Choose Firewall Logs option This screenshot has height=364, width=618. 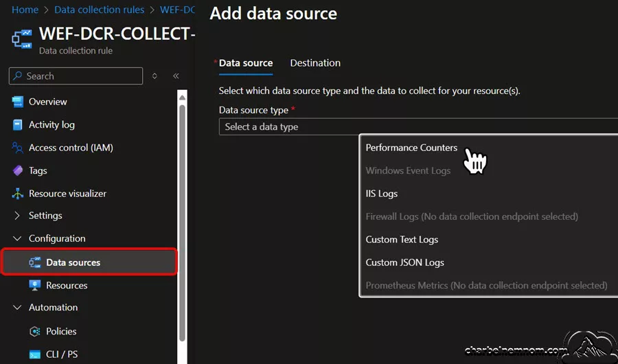(x=472, y=216)
